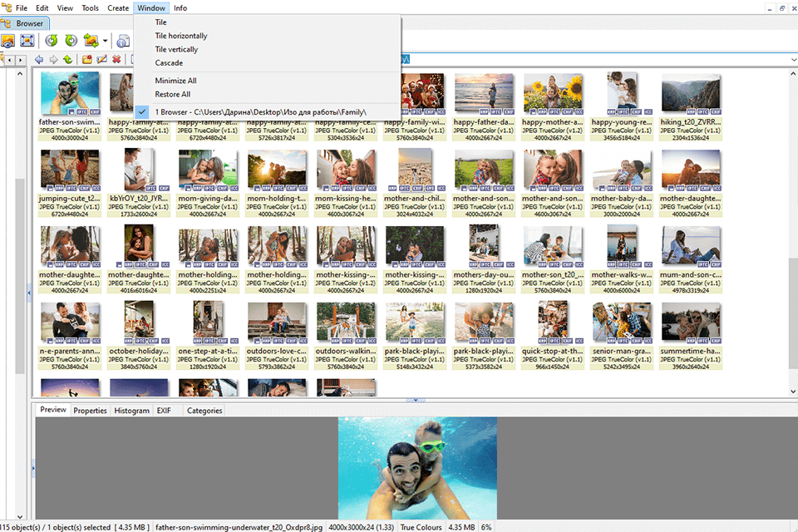Switch to the Histogram tab
The height and width of the screenshot is (532, 798).
click(131, 411)
